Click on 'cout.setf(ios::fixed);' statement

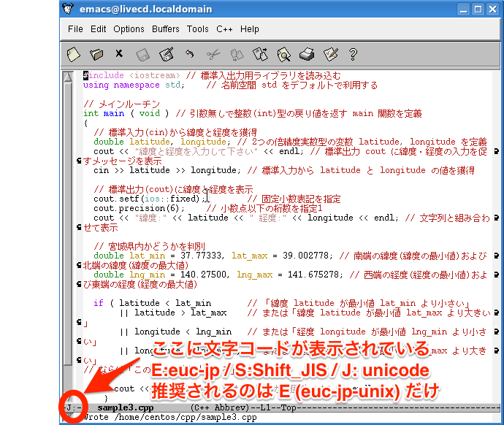149,199
